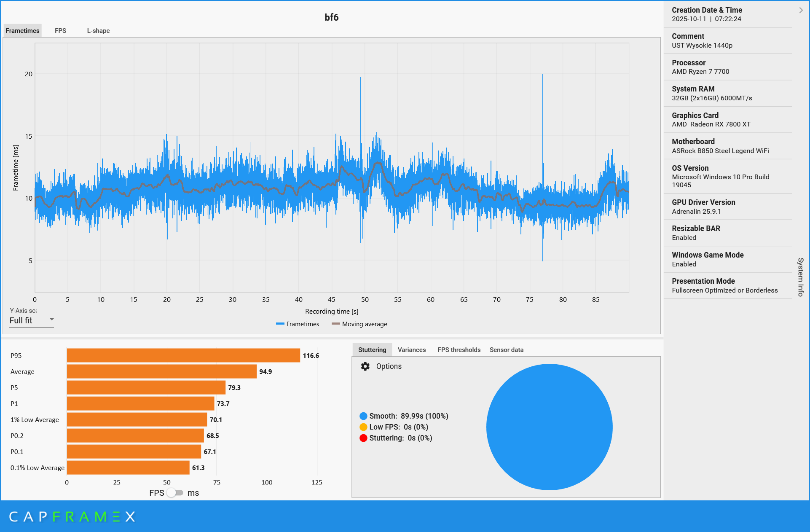Screen dimensions: 810x532
Task: Click the CapFrameX logo
Action: (x=72, y=517)
